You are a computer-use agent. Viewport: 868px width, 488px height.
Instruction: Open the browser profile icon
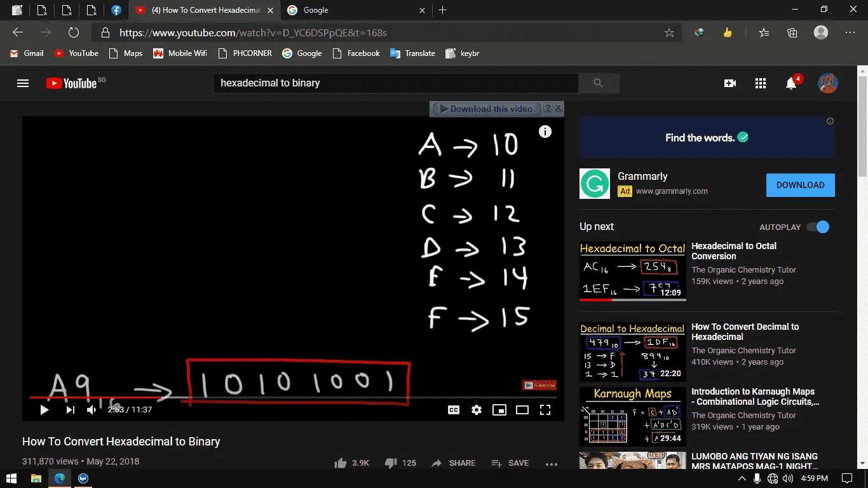pyautogui.click(x=821, y=32)
